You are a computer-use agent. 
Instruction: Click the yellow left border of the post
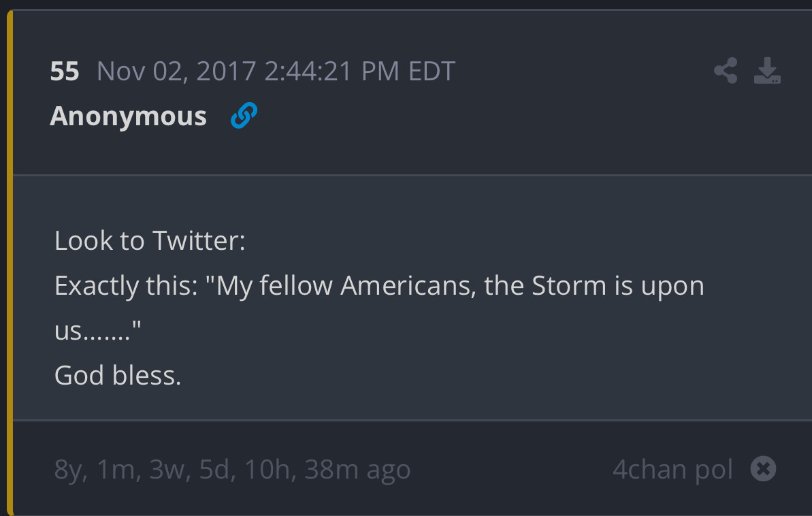(x=10, y=272)
